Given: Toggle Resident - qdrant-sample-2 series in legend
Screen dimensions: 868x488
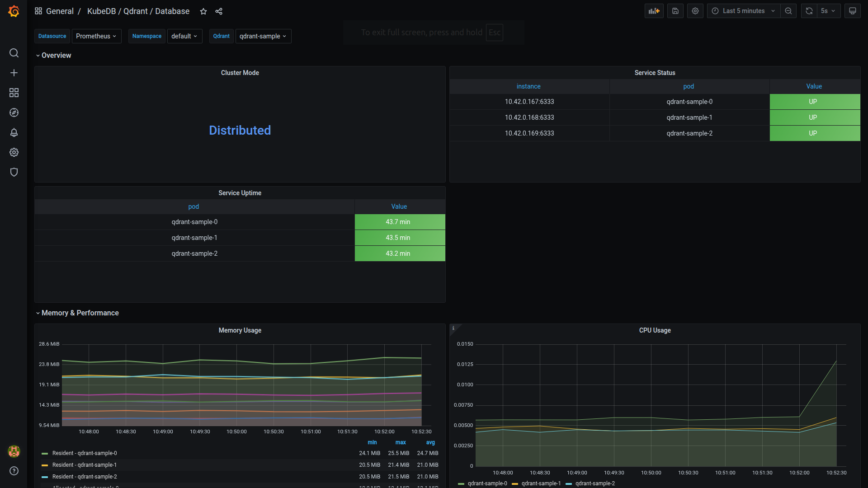Looking at the screenshot, I should point(85,477).
